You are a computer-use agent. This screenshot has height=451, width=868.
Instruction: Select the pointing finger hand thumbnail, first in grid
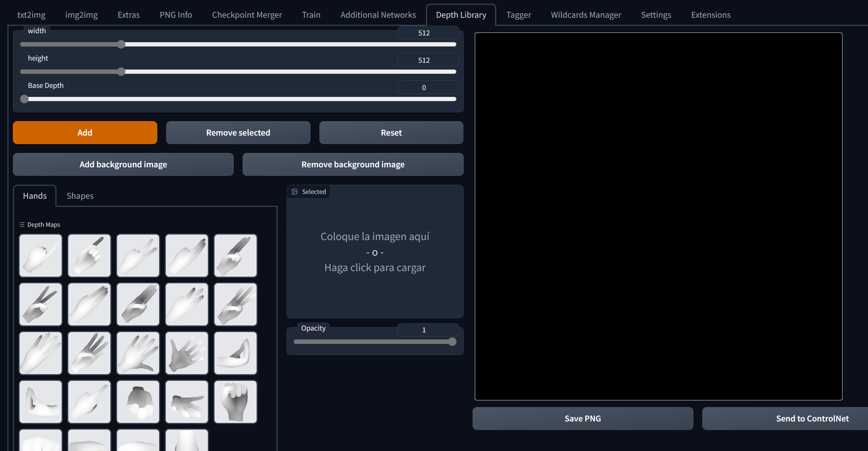coord(41,255)
